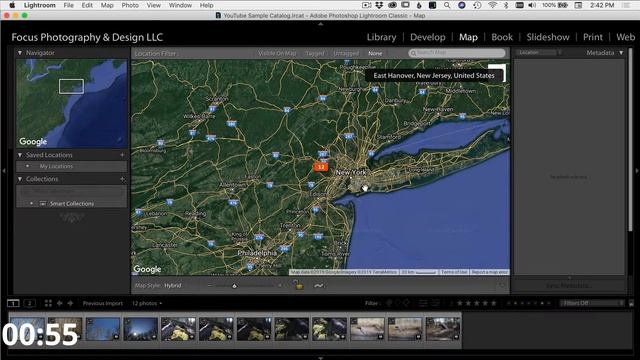
Task: Open the Filters Off preset dropdown
Action: coord(592,303)
